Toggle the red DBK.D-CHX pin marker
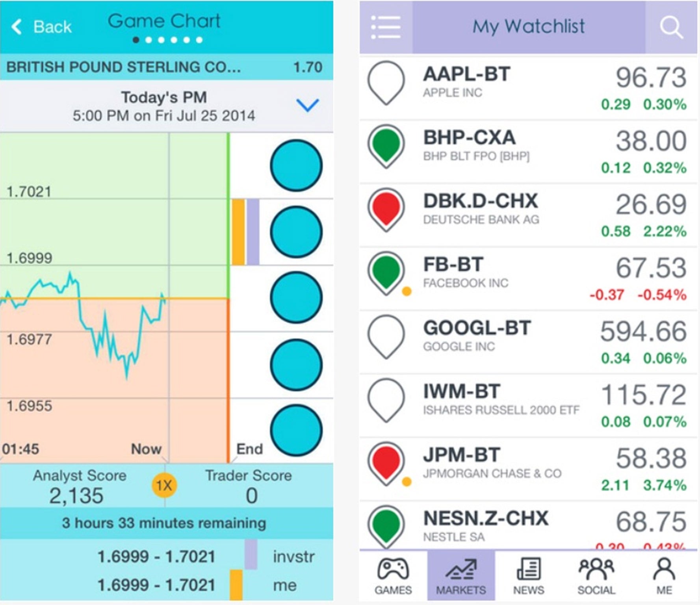Image resolution: width=700 pixels, height=605 pixels. coord(386,210)
